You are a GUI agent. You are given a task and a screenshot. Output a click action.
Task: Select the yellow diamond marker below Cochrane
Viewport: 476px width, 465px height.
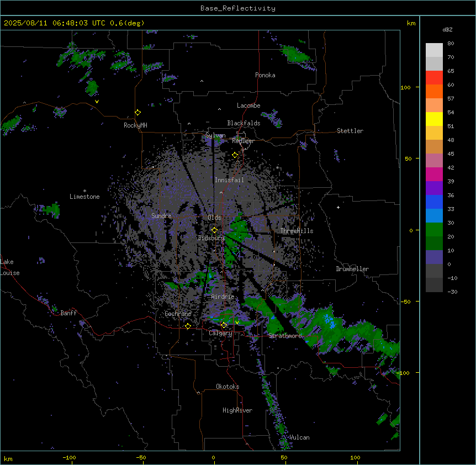coord(188,326)
